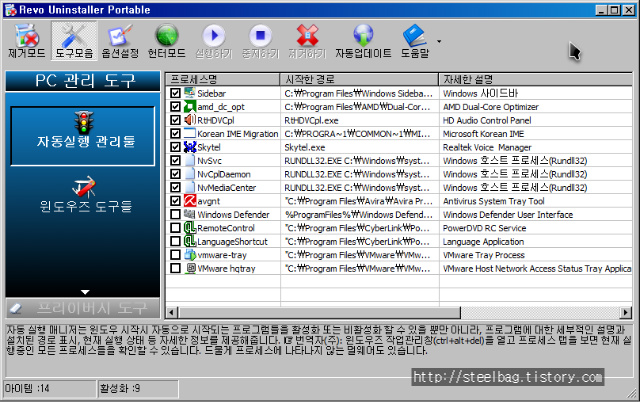The width and height of the screenshot is (640, 402).
Task: Uncheck the Skytel startup entry
Action: (x=176, y=147)
